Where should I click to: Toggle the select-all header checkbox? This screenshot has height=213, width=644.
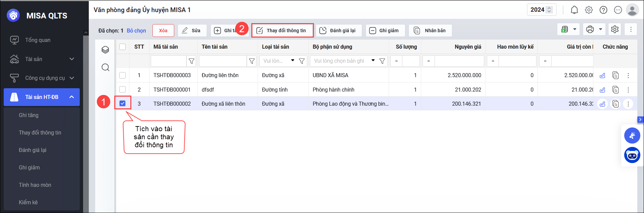123,47
